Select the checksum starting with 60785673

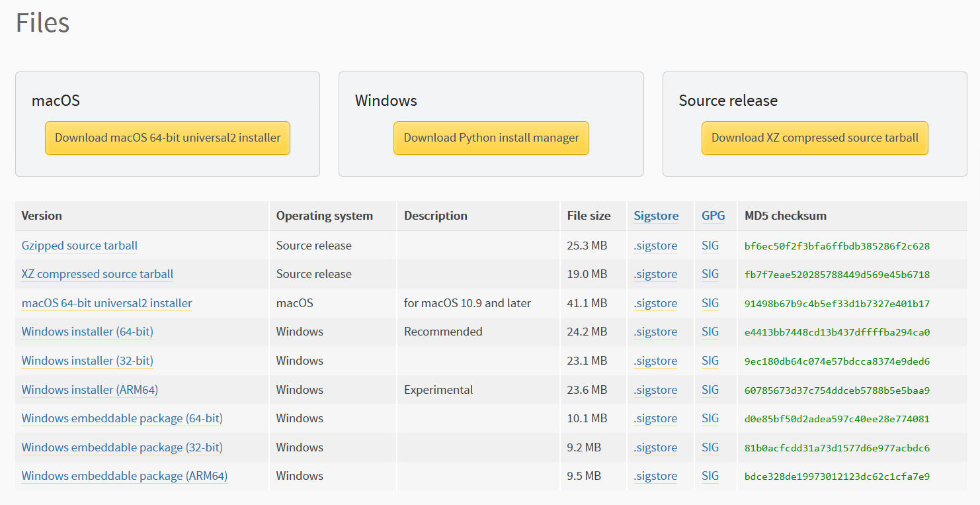coord(837,390)
